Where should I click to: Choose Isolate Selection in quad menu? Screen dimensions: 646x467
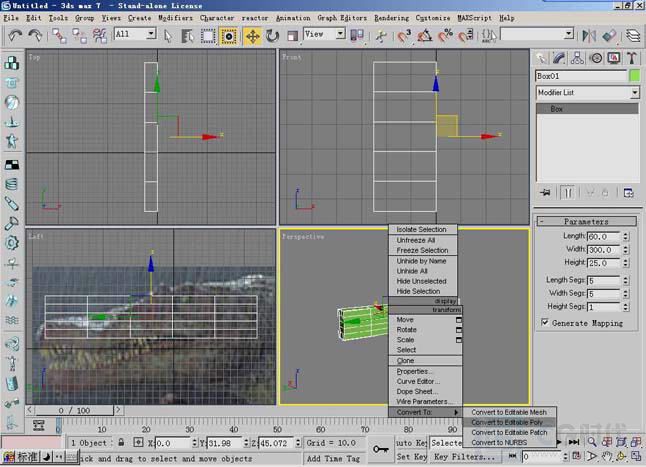tap(423, 229)
